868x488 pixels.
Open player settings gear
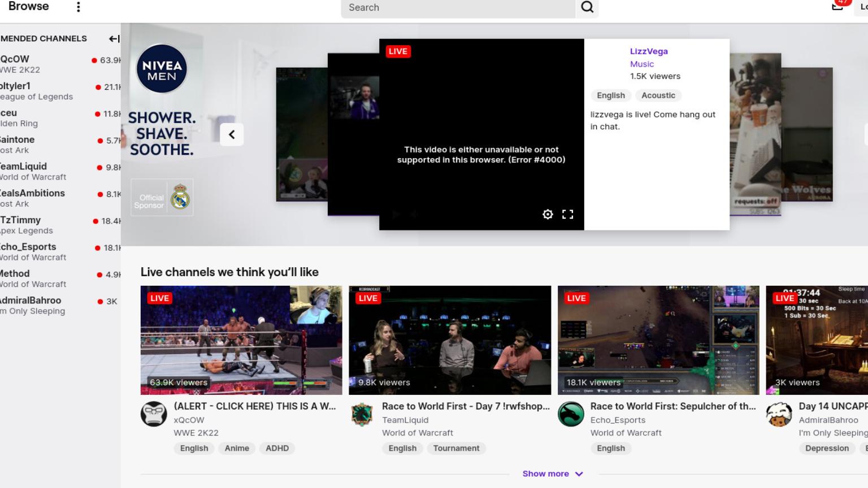click(548, 214)
